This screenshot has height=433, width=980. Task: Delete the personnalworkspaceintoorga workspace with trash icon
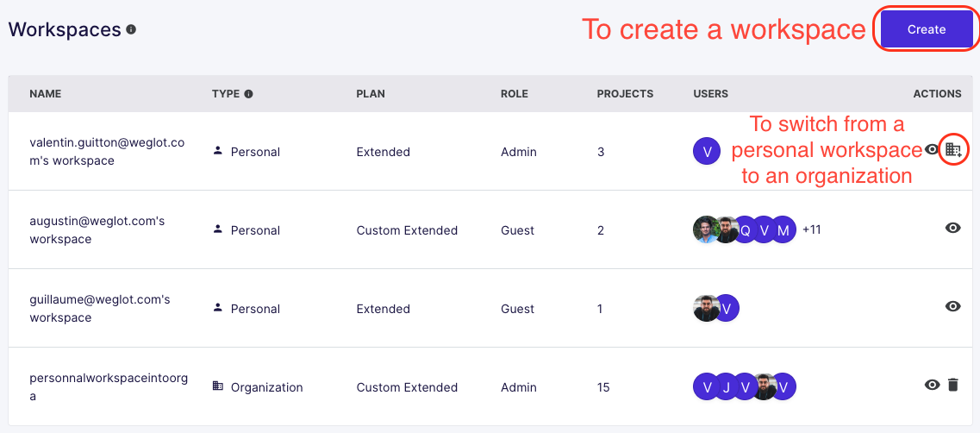[952, 385]
